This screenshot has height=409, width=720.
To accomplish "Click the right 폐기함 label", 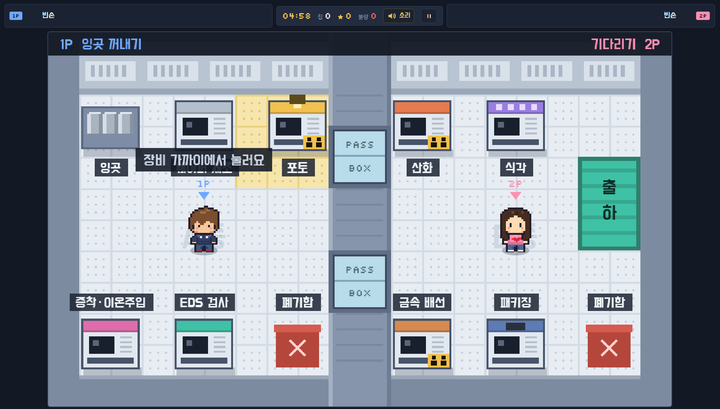I will pyautogui.click(x=609, y=302).
